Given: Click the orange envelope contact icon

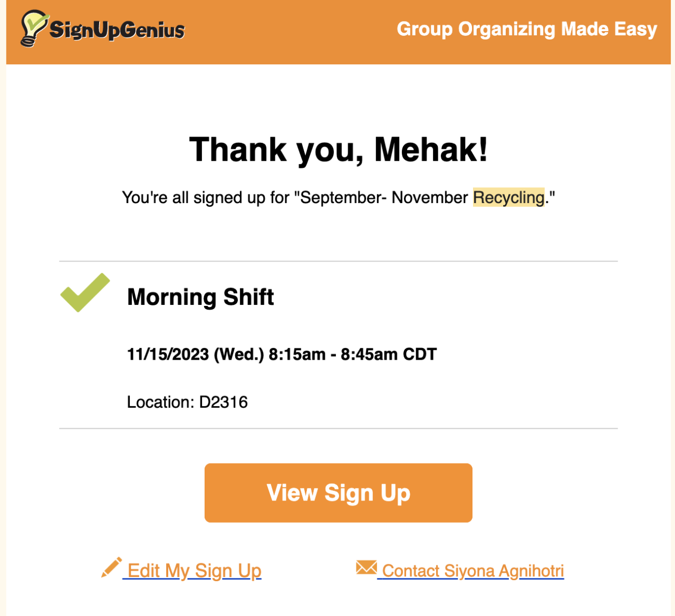Looking at the screenshot, I should pyautogui.click(x=366, y=567).
